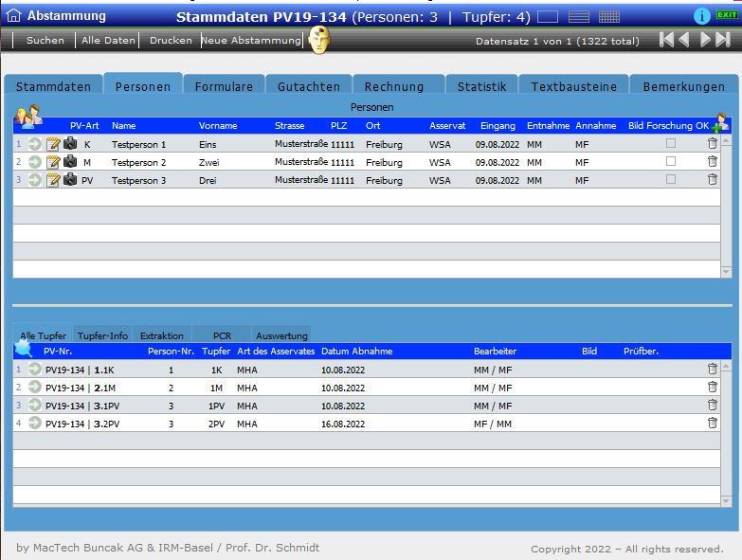Go to previous record arrow
The image size is (742, 560).
[684, 40]
